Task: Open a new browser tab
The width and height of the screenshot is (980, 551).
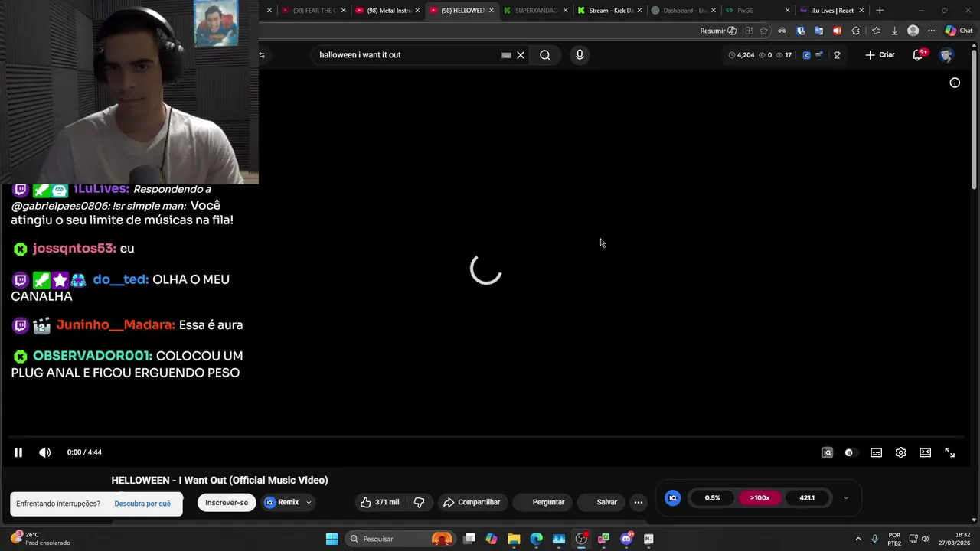Action: 880,11
